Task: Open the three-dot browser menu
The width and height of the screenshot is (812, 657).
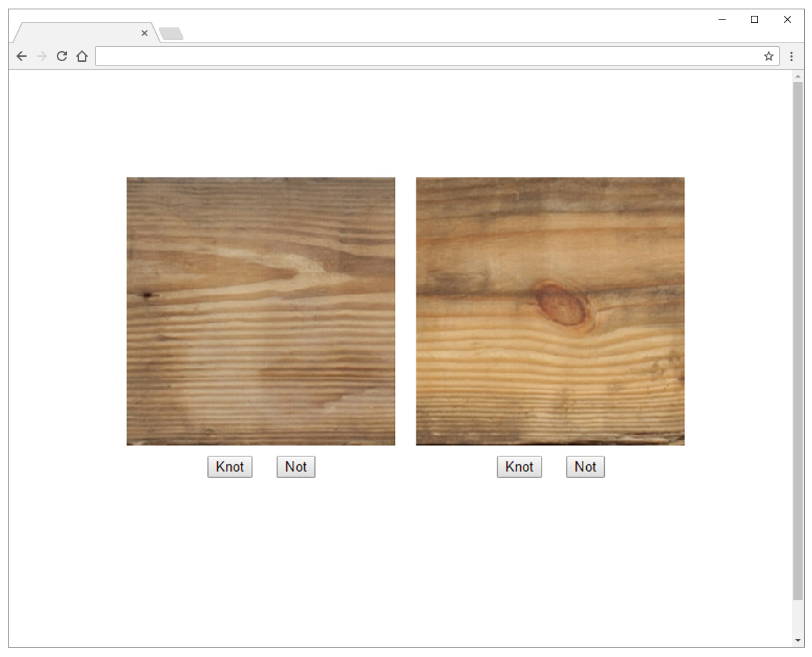Action: [791, 56]
